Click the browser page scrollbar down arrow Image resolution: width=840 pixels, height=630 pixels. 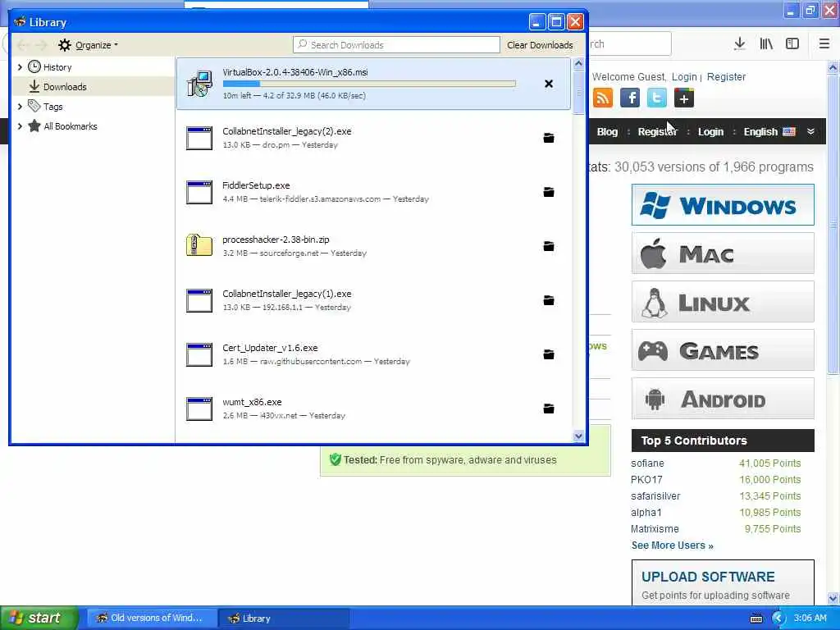(x=833, y=598)
